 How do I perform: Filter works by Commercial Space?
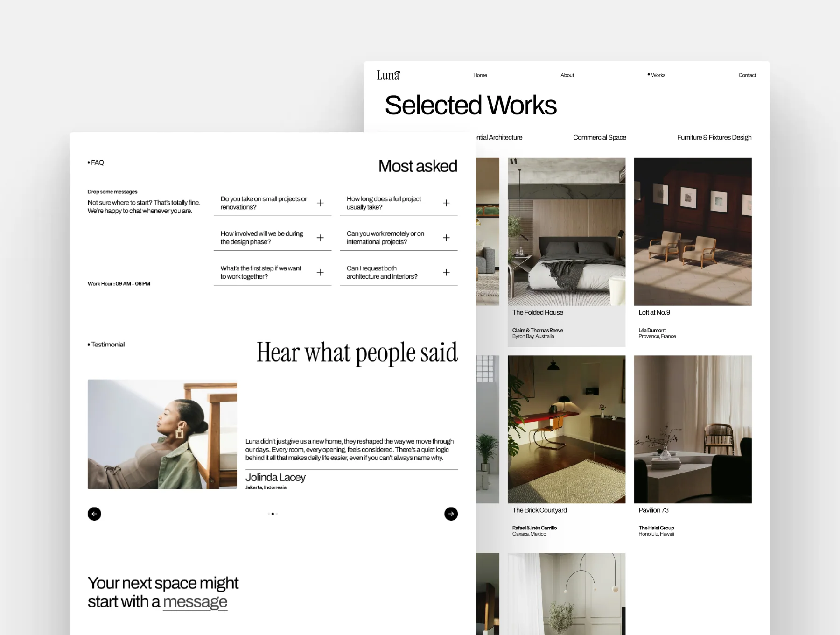600,137
